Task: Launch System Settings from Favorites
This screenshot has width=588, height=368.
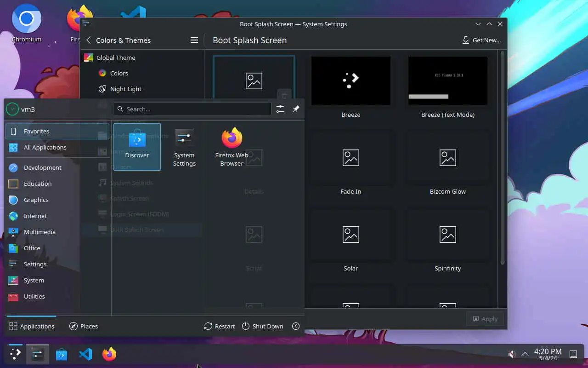Action: pyautogui.click(x=184, y=147)
